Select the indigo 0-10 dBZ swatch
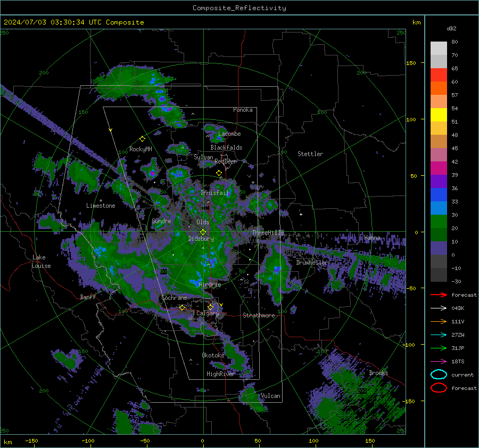The width and height of the screenshot is (479, 448). click(x=439, y=248)
